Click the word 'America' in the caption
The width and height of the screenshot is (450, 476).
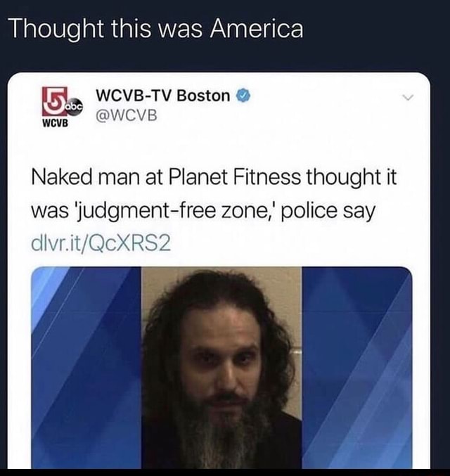point(257,29)
